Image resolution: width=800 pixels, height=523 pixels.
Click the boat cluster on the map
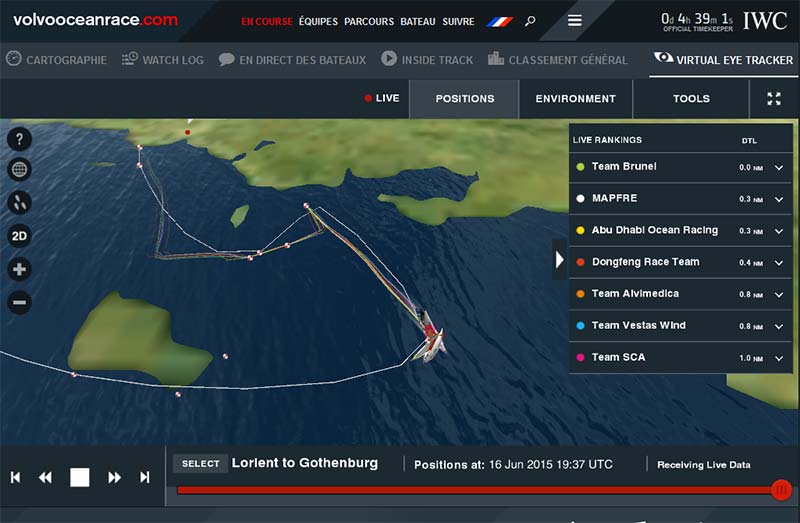(x=431, y=337)
